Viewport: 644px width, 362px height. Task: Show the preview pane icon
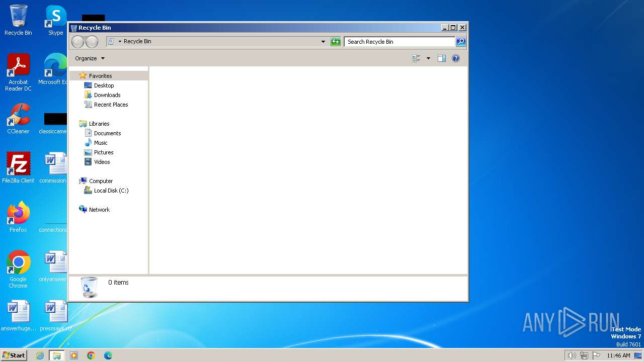[442, 58]
